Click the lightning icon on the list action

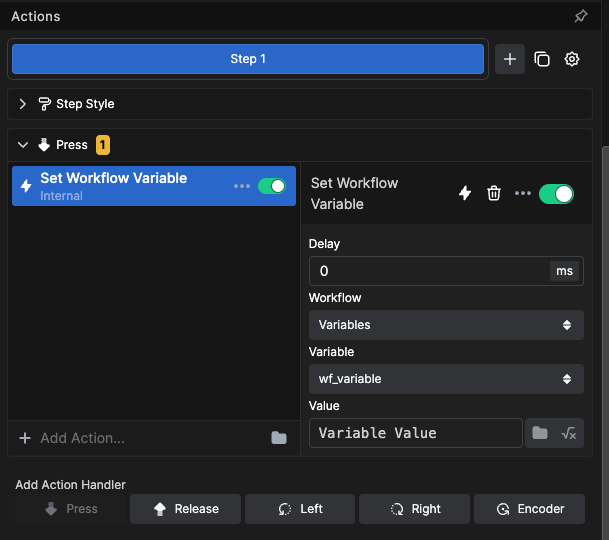tap(26, 186)
